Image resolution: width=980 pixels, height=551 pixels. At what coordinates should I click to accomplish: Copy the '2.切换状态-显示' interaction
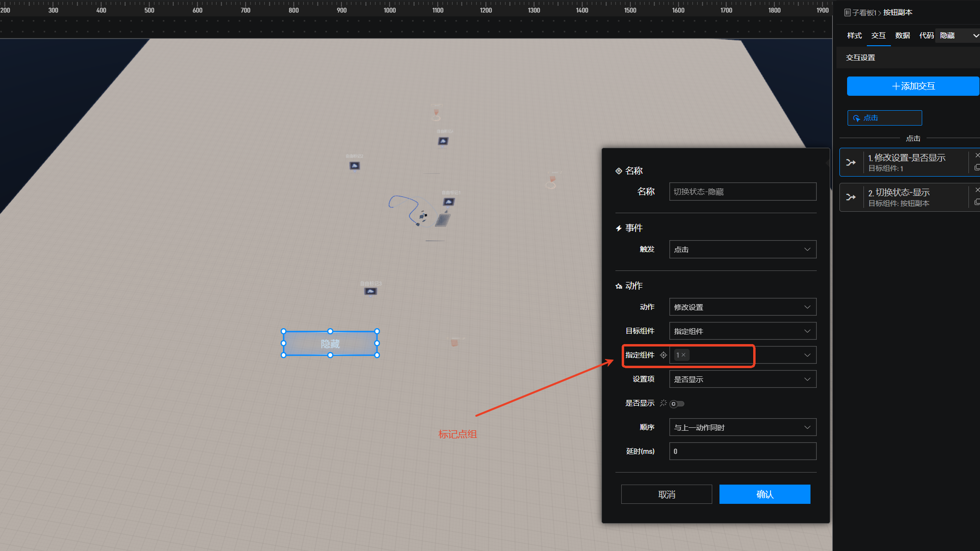click(x=977, y=203)
